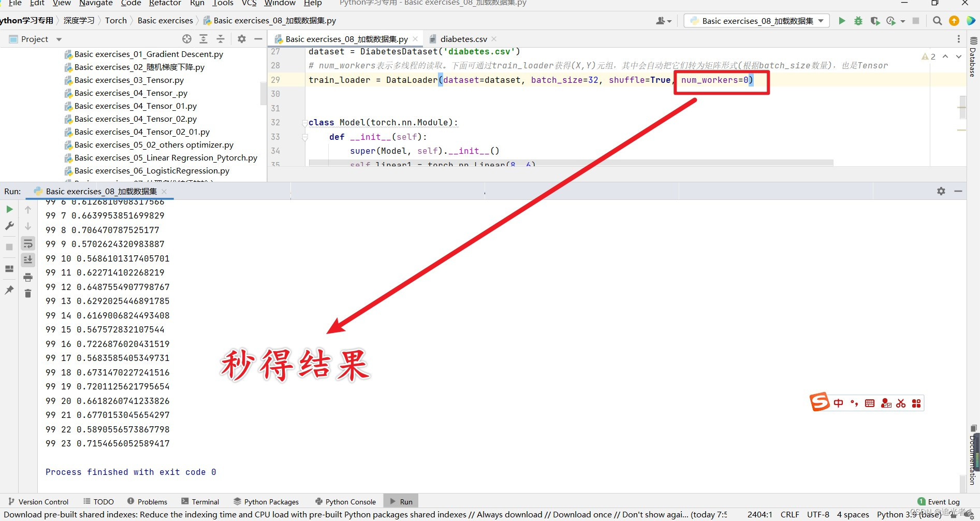Open the TODO tool window

click(98, 502)
